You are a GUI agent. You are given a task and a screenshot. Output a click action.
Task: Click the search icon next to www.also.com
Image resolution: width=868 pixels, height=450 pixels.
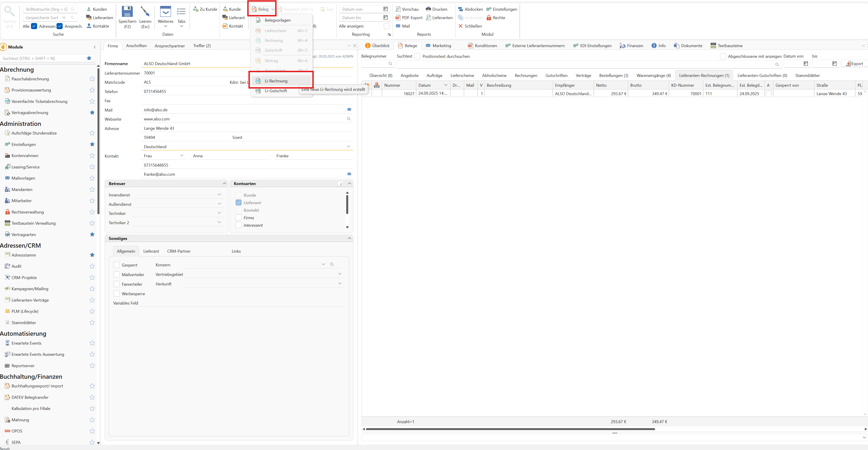click(x=349, y=119)
